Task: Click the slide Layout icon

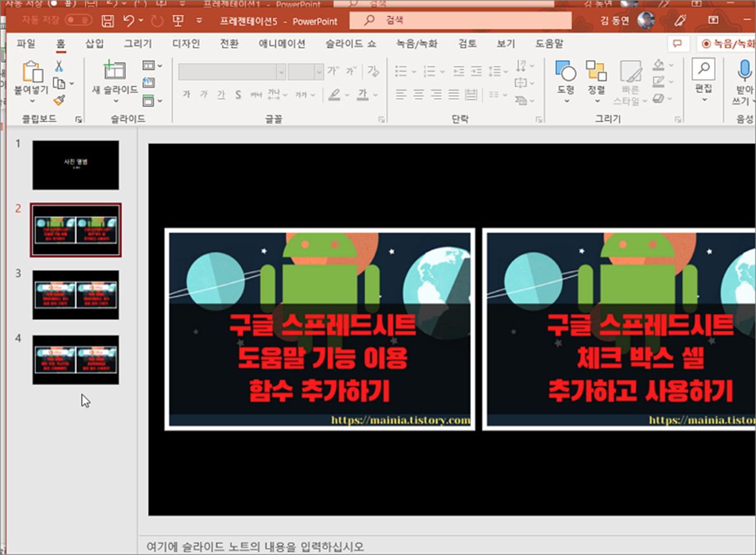Action: [x=149, y=65]
